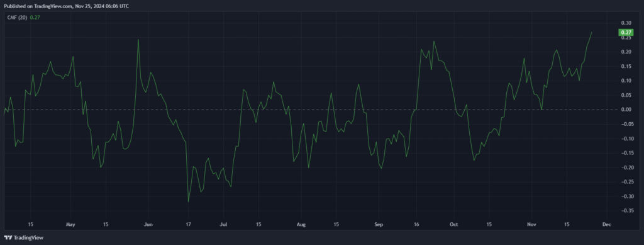Click the 0.05 axis label
The width and height of the screenshot is (644, 245).
pos(626,95)
